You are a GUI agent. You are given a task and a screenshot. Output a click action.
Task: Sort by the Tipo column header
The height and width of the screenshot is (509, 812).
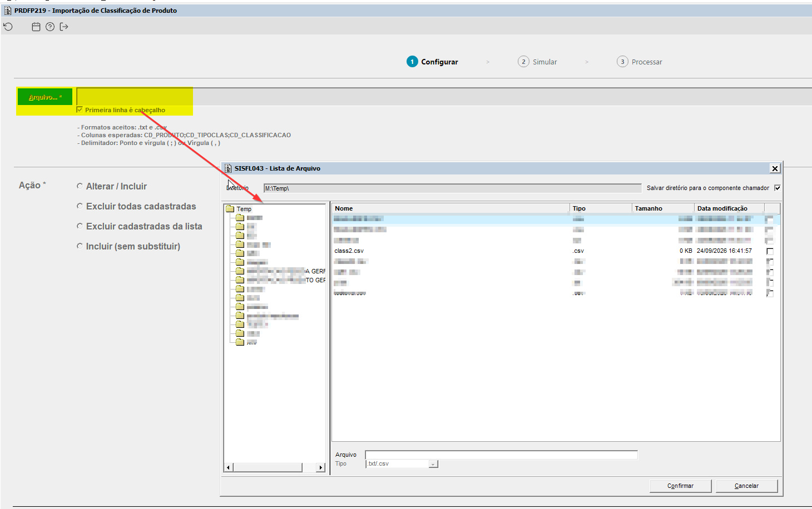[x=601, y=208]
